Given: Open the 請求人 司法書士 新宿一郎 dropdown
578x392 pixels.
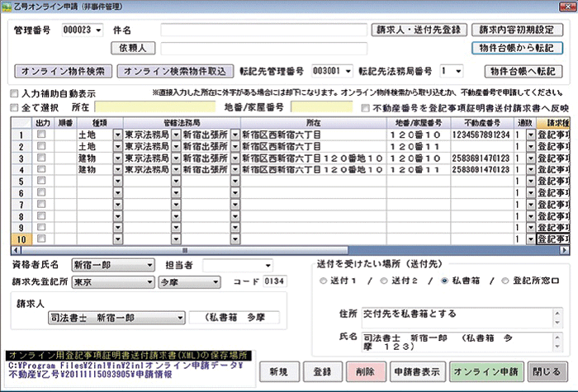Looking at the screenshot, I should [179, 318].
